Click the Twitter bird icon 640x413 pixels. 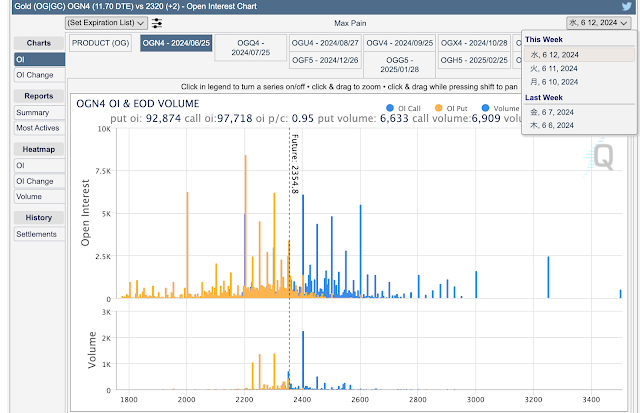point(627,6)
